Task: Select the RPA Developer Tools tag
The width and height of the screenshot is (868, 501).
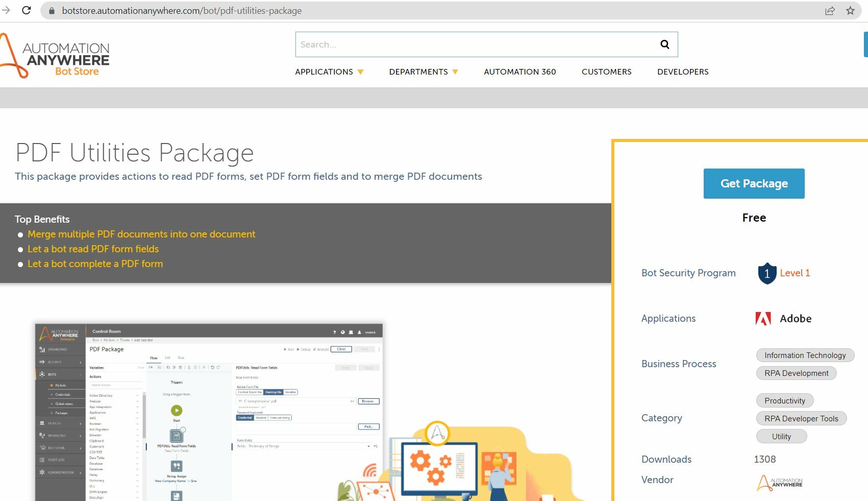Action: pos(801,419)
